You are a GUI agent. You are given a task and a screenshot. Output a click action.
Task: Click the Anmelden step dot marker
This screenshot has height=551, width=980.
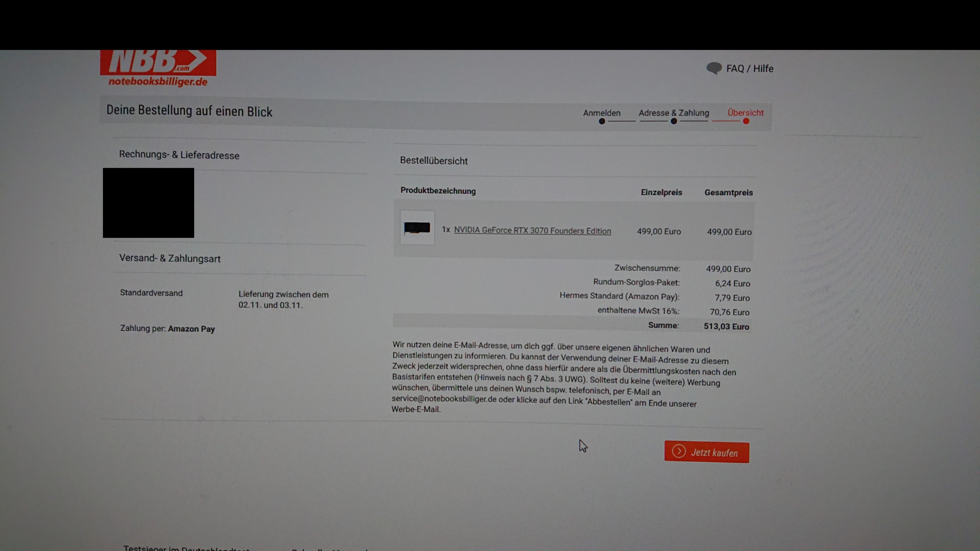pos(602,122)
